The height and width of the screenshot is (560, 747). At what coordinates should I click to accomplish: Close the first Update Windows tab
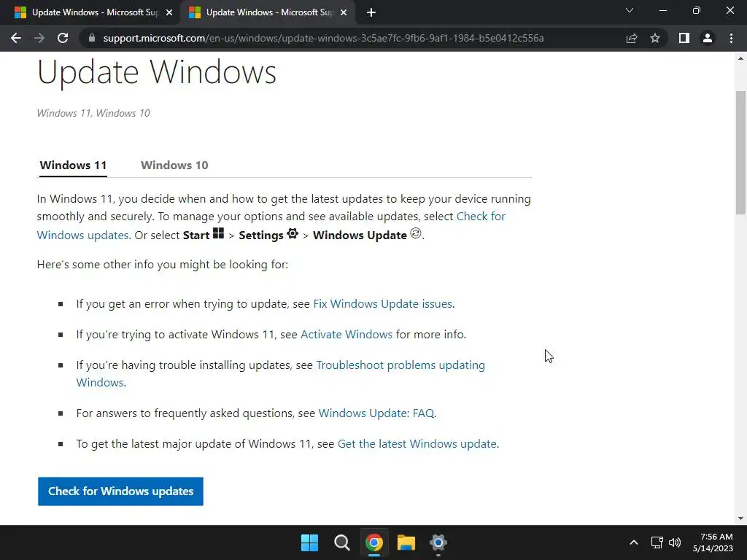point(169,13)
